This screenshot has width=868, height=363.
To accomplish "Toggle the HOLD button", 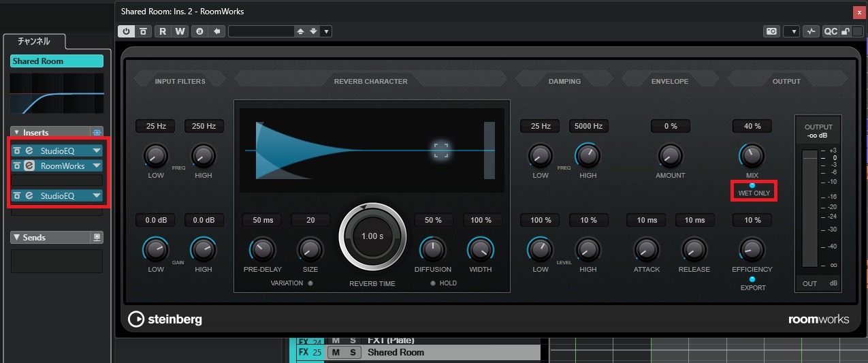I will coord(433,283).
